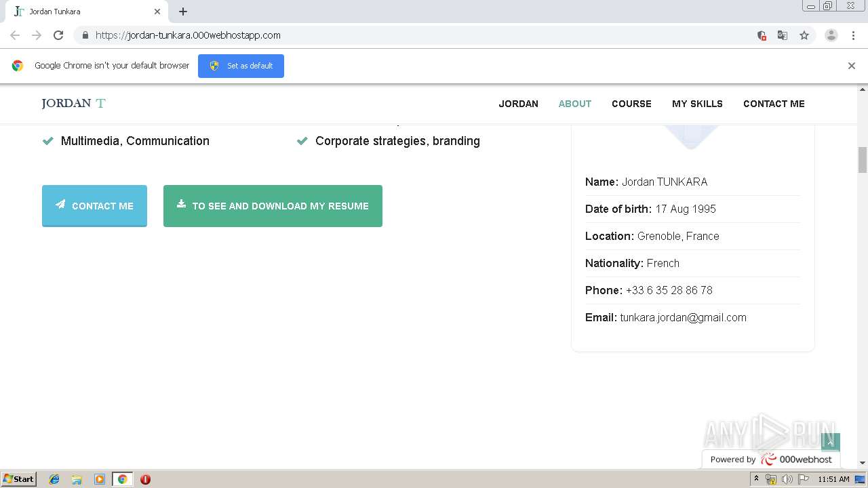Image resolution: width=868 pixels, height=488 pixels.
Task: Click To See and Download My Resume
Action: [x=273, y=205]
